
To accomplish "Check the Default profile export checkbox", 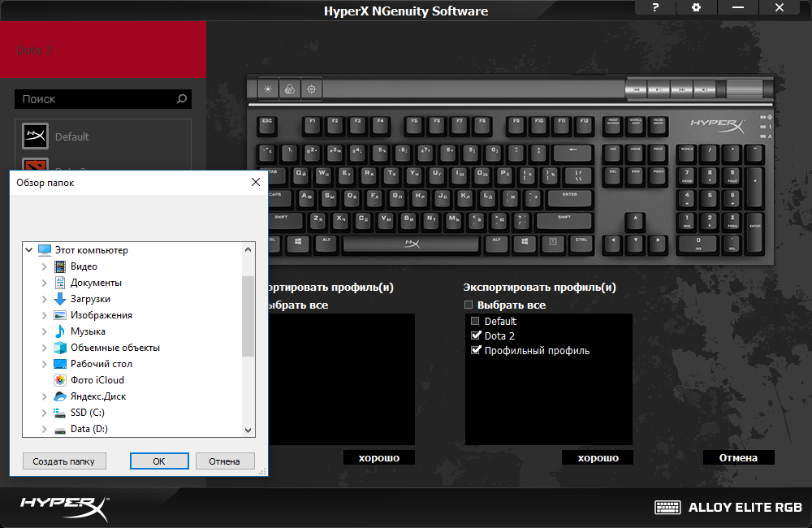I will (476, 321).
